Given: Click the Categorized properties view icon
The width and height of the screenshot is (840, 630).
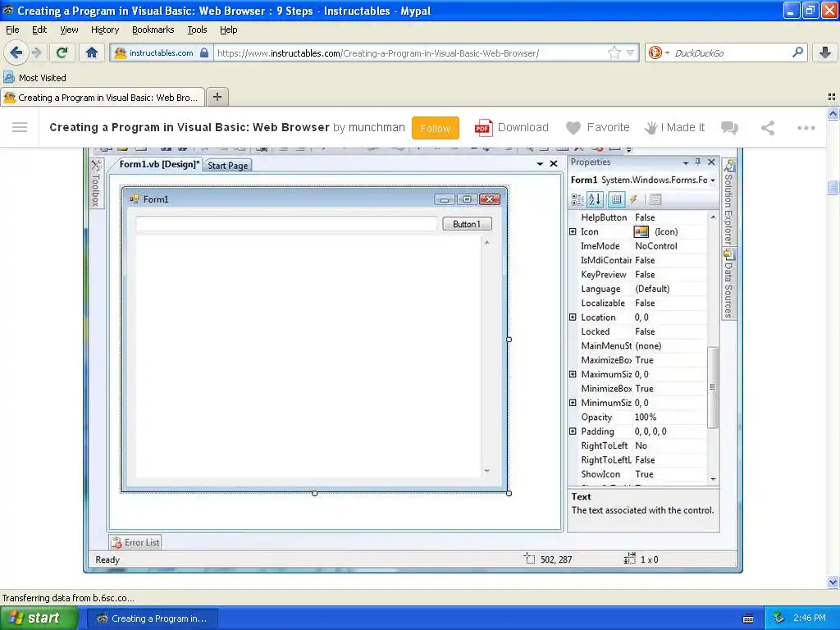Looking at the screenshot, I should [x=577, y=199].
